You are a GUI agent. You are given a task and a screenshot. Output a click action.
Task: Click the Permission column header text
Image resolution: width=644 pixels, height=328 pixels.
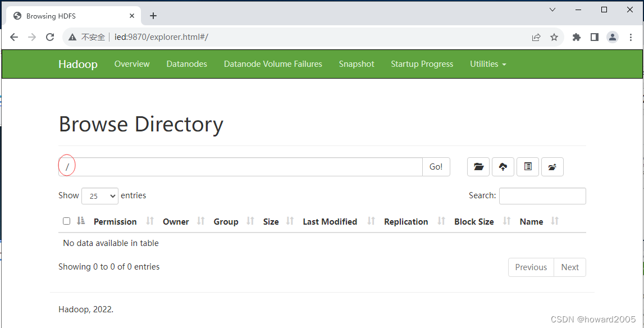pos(115,221)
